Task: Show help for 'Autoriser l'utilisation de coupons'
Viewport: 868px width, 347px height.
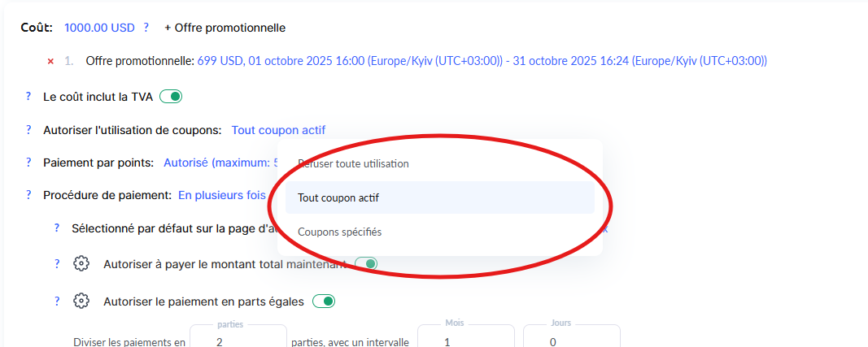Action: tap(28, 130)
